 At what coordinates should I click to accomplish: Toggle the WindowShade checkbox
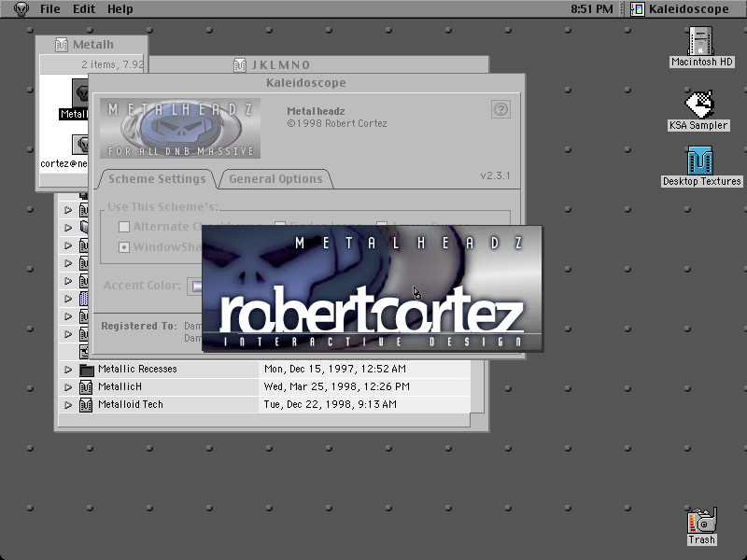pos(124,247)
